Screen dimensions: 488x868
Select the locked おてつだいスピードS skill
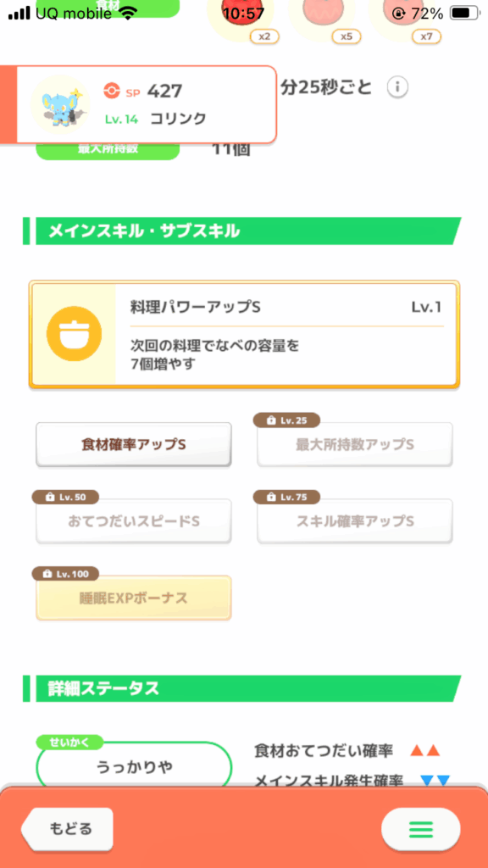[x=134, y=521]
